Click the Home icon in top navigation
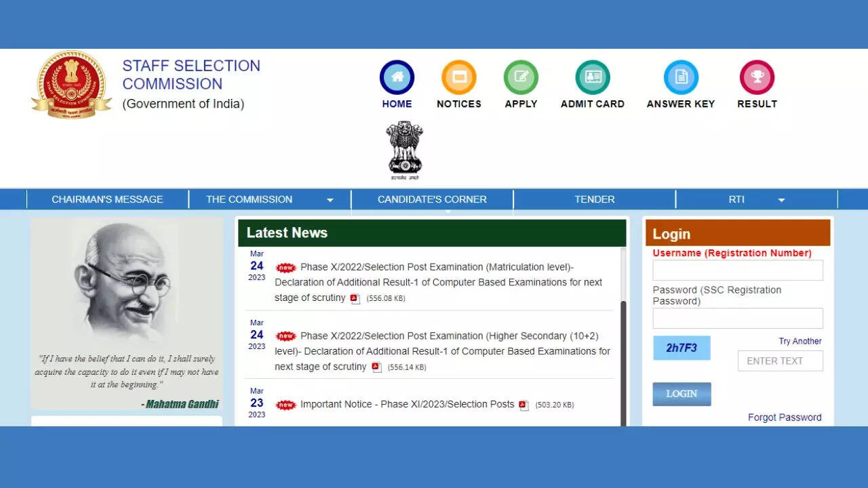The width and height of the screenshot is (868, 488). click(397, 77)
